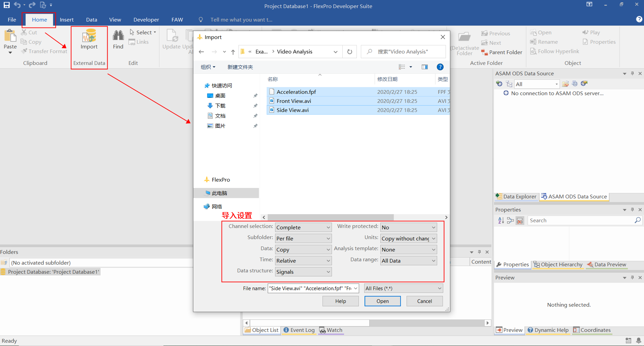Go back in Import dialog navigation
The height and width of the screenshot is (346, 644).
(x=201, y=52)
